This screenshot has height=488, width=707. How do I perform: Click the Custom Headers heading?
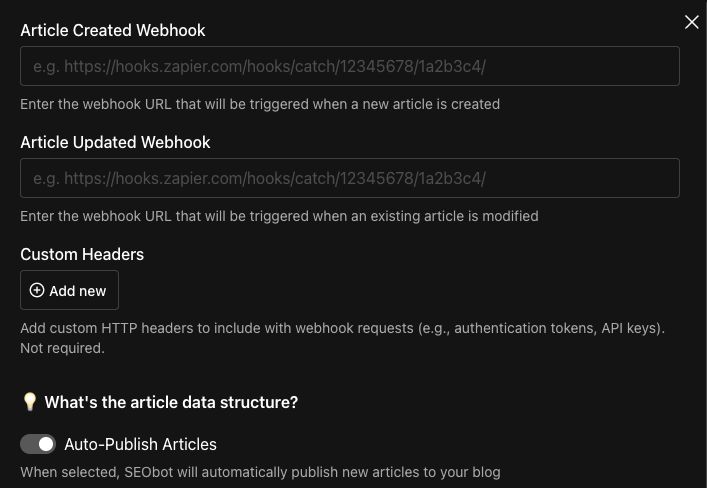click(x=82, y=254)
